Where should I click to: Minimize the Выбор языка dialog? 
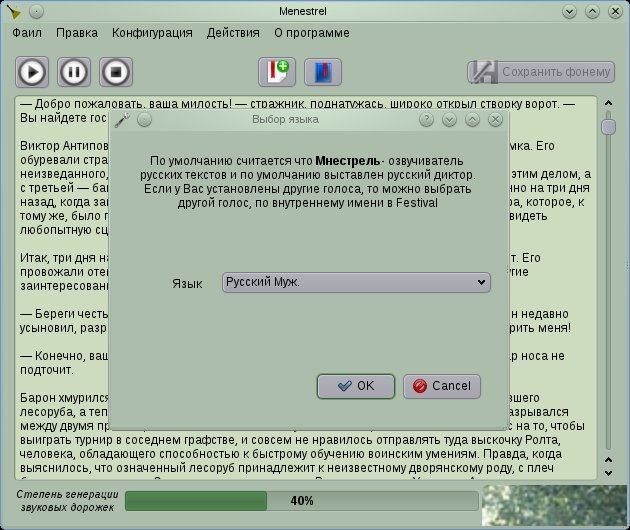(x=449, y=119)
